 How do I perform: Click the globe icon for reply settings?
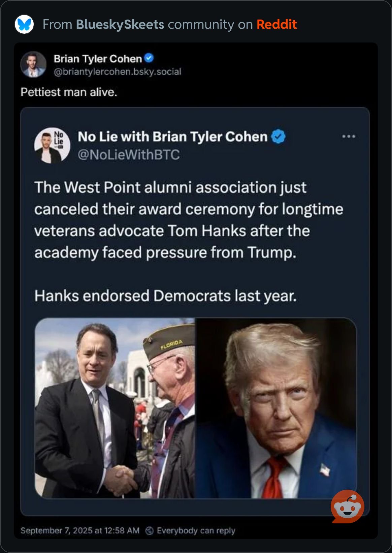(149, 531)
